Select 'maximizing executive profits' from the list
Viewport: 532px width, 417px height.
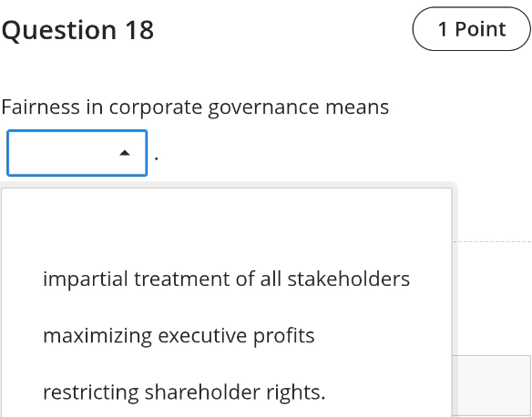tap(226, 336)
